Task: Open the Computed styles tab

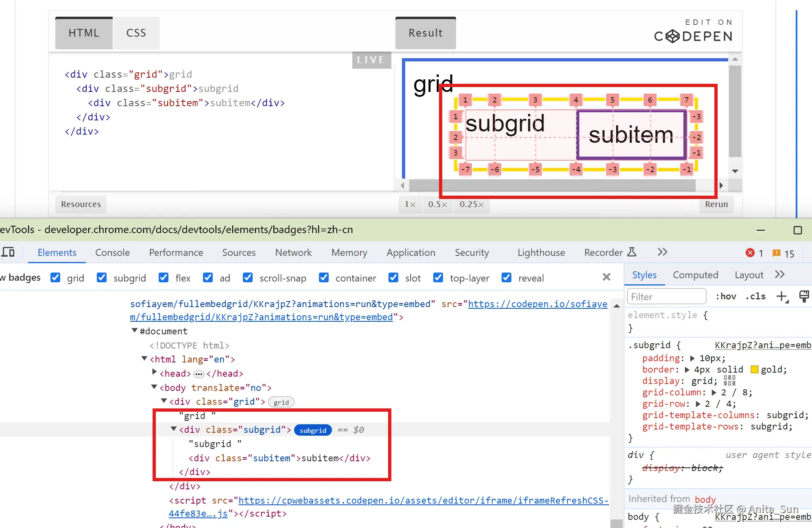Action: pyautogui.click(x=695, y=275)
